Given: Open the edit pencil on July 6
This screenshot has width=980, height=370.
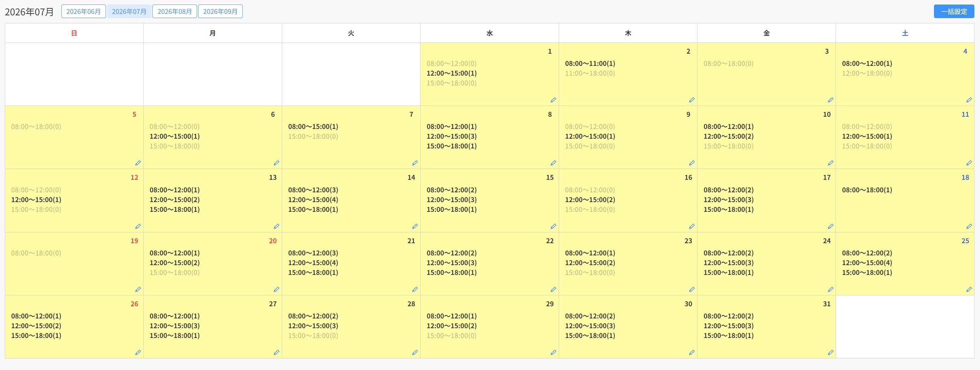Looking at the screenshot, I should point(276,163).
